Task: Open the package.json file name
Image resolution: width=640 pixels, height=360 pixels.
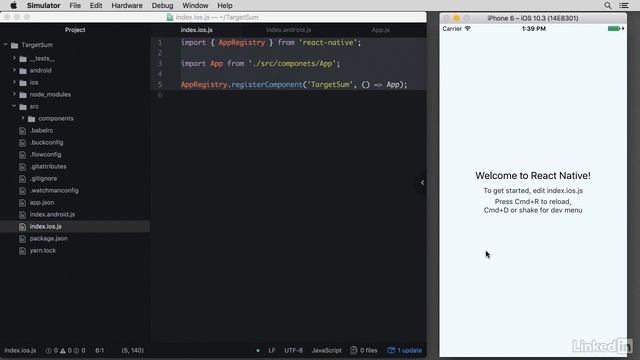Action: point(49,238)
